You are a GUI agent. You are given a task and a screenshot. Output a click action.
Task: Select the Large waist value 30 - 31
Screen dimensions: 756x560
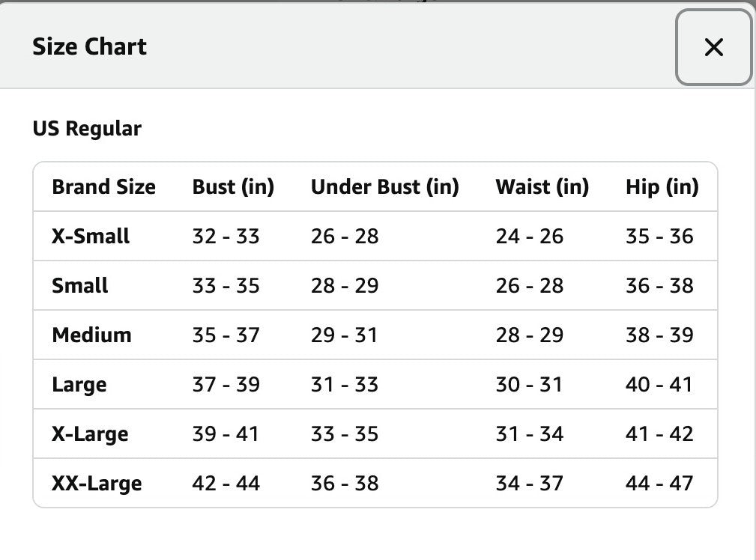[529, 385]
